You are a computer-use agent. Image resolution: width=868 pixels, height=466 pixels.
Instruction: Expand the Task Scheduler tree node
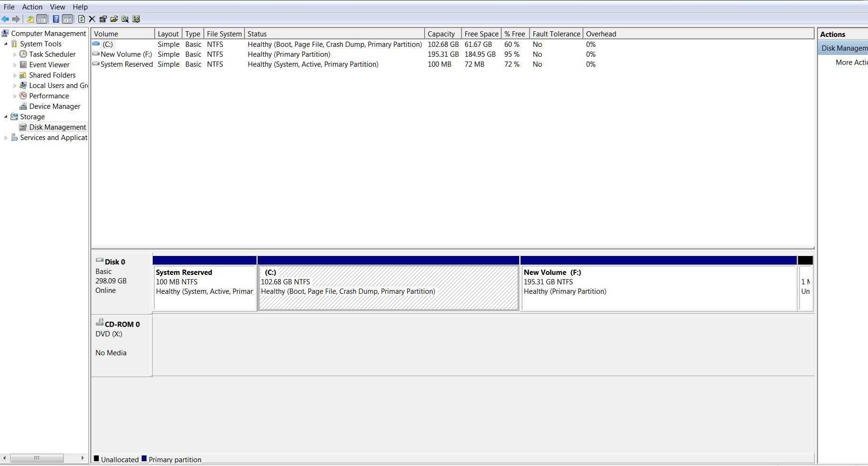15,54
